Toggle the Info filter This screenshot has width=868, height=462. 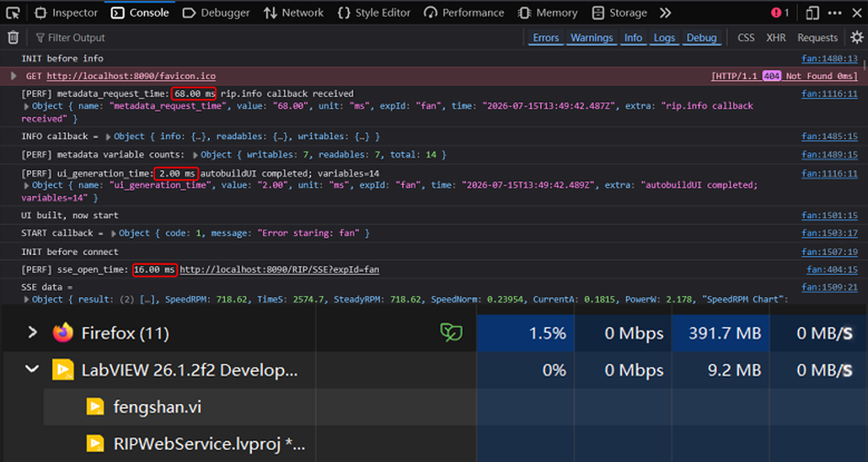[633, 38]
